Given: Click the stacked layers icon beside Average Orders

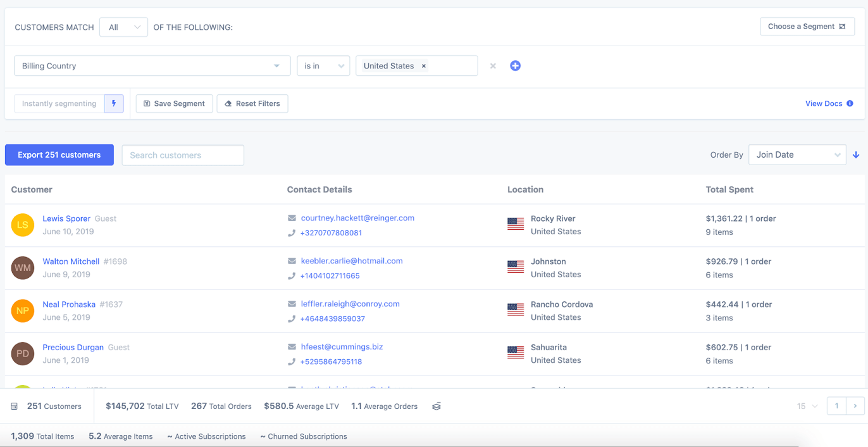Looking at the screenshot, I should click(x=436, y=406).
